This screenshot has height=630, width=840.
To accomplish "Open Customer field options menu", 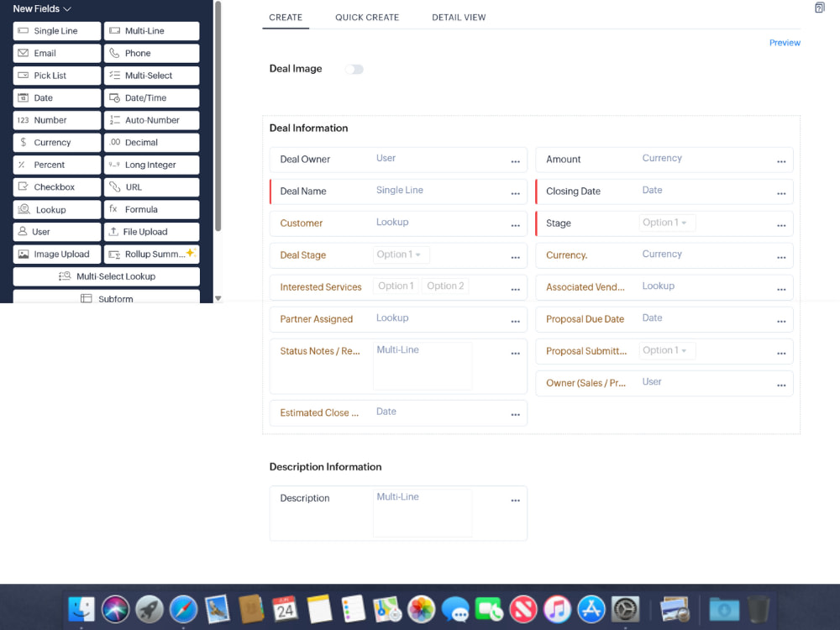I will click(x=516, y=225).
